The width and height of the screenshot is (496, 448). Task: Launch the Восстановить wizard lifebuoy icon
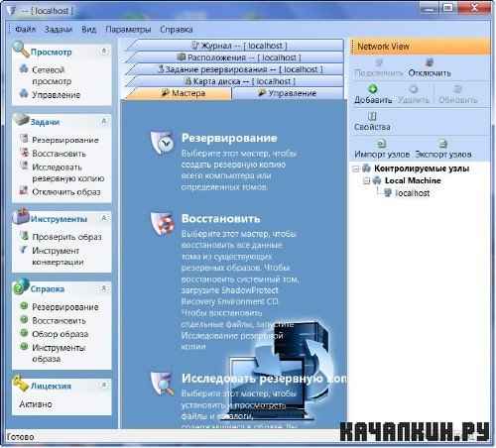click(163, 223)
